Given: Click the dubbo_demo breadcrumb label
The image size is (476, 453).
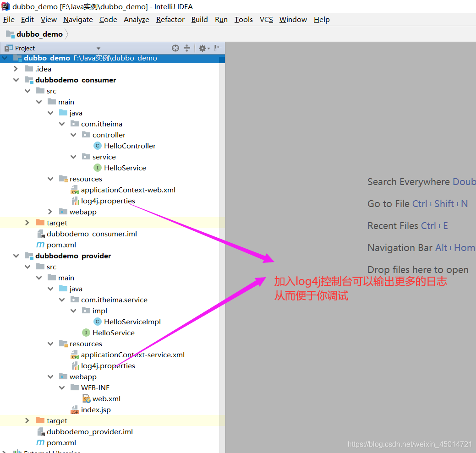Looking at the screenshot, I should [39, 34].
